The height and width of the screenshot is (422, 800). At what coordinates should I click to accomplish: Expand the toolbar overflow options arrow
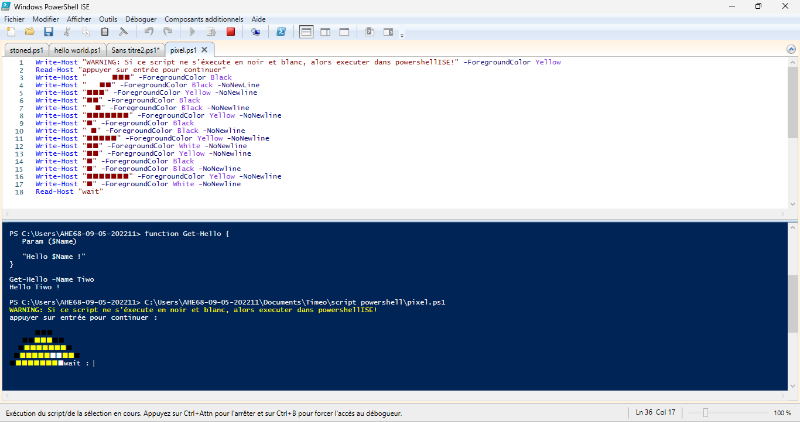tap(402, 33)
